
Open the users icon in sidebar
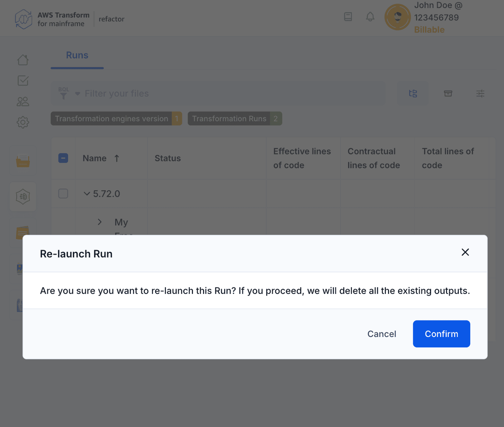23,102
